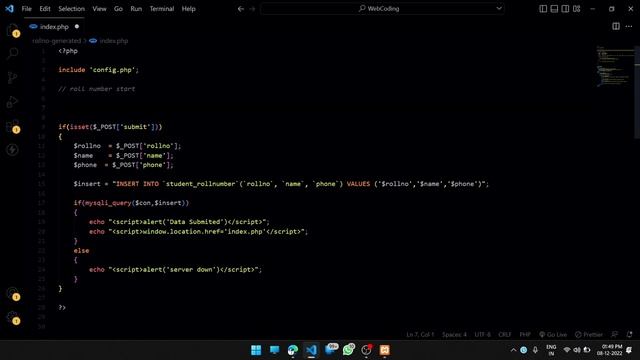
Task: Click the Ln 7, Col 1 cursor position
Action: point(420,334)
